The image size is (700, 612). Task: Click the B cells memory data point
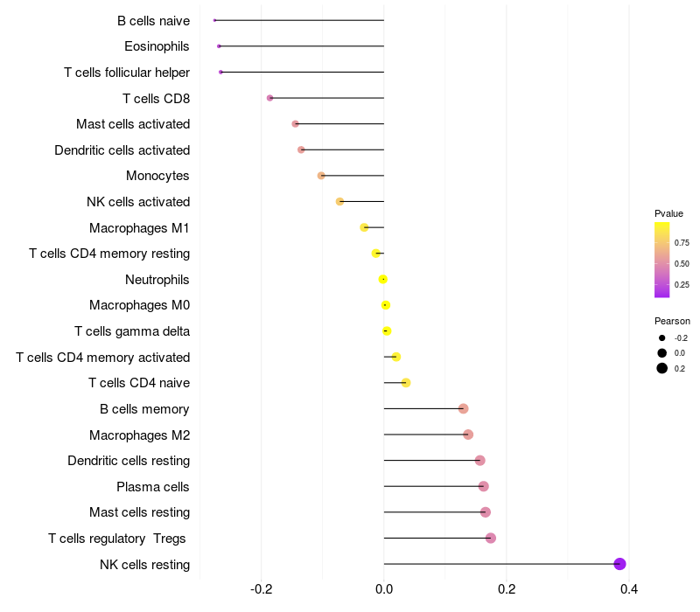pos(464,408)
